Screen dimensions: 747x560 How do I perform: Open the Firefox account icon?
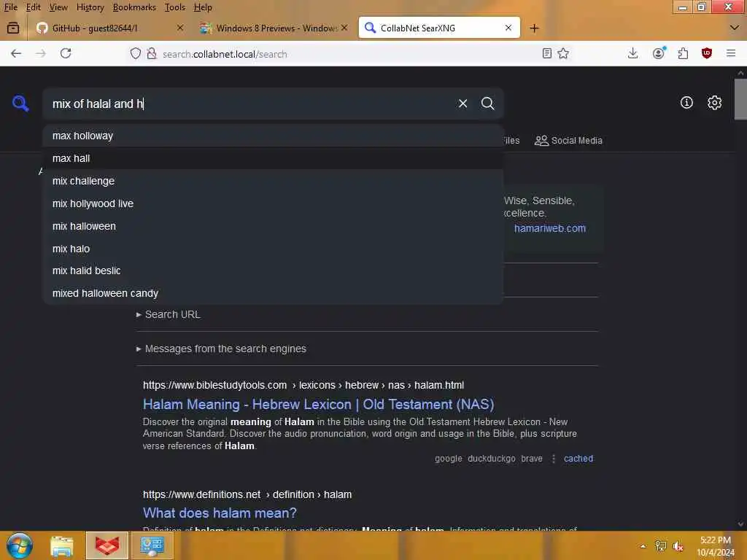(659, 53)
